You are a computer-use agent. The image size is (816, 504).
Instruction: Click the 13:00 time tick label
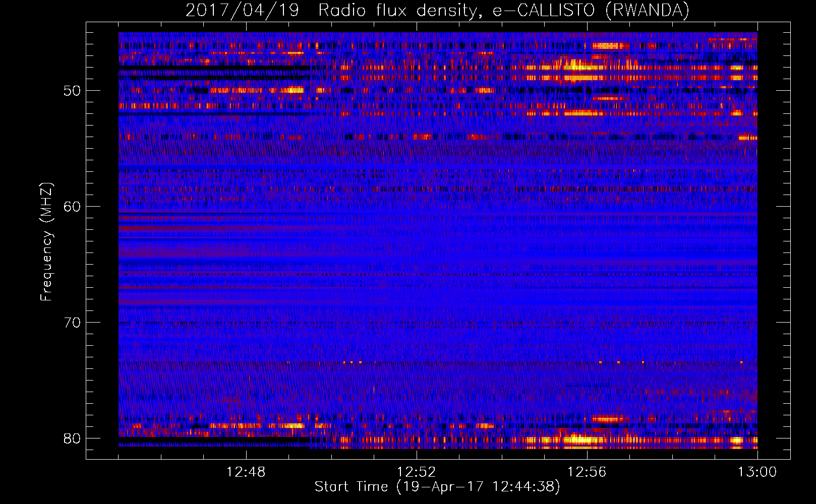point(757,472)
